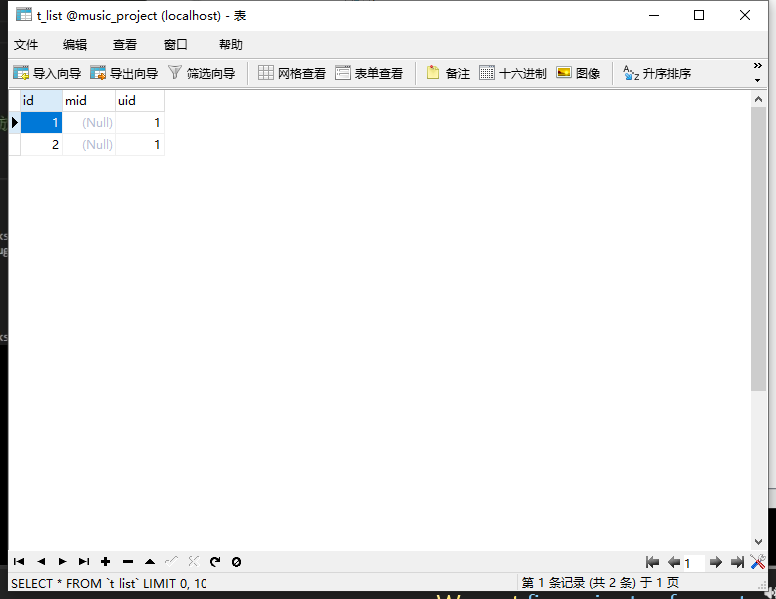Click the record count status text
Image resolution: width=776 pixels, height=599 pixels.
click(600, 583)
